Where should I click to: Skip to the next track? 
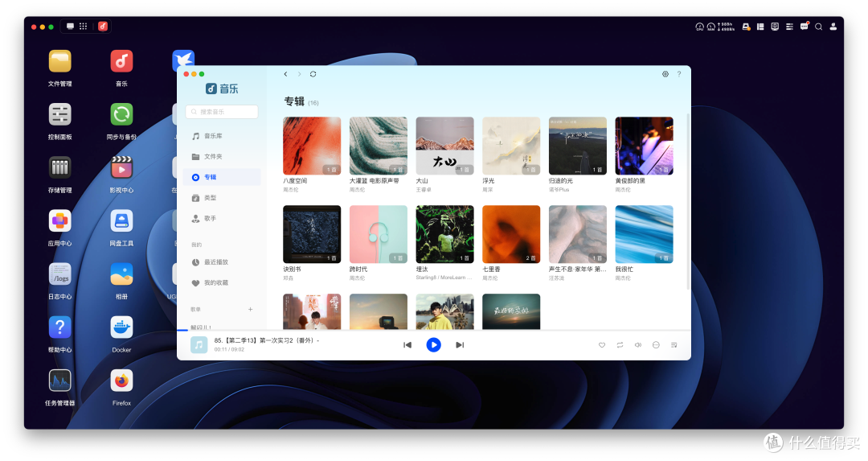(x=460, y=344)
